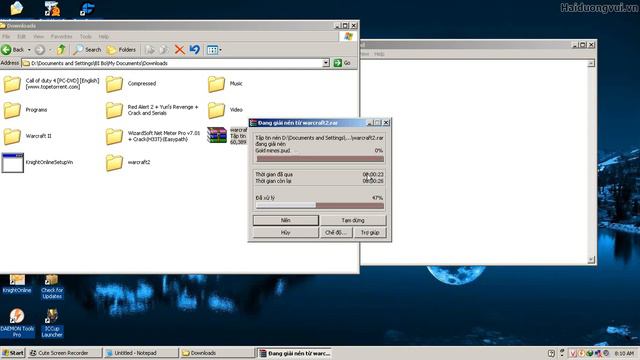This screenshot has height=360, width=640.
Task: Click the red Delete X icon
Action: pos(179,50)
